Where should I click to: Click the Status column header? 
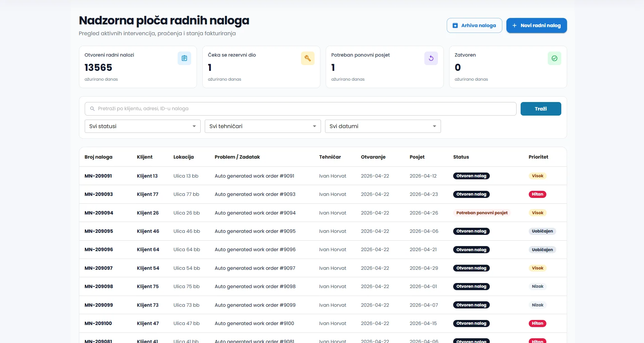(x=461, y=157)
